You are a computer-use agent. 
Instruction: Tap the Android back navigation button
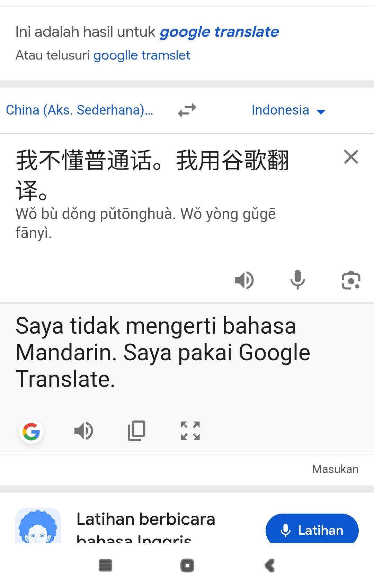click(270, 566)
